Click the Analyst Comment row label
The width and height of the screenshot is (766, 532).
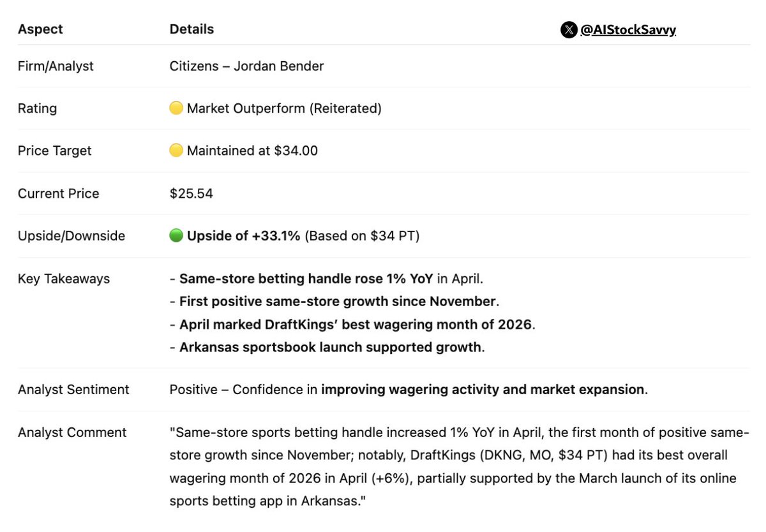(x=72, y=432)
